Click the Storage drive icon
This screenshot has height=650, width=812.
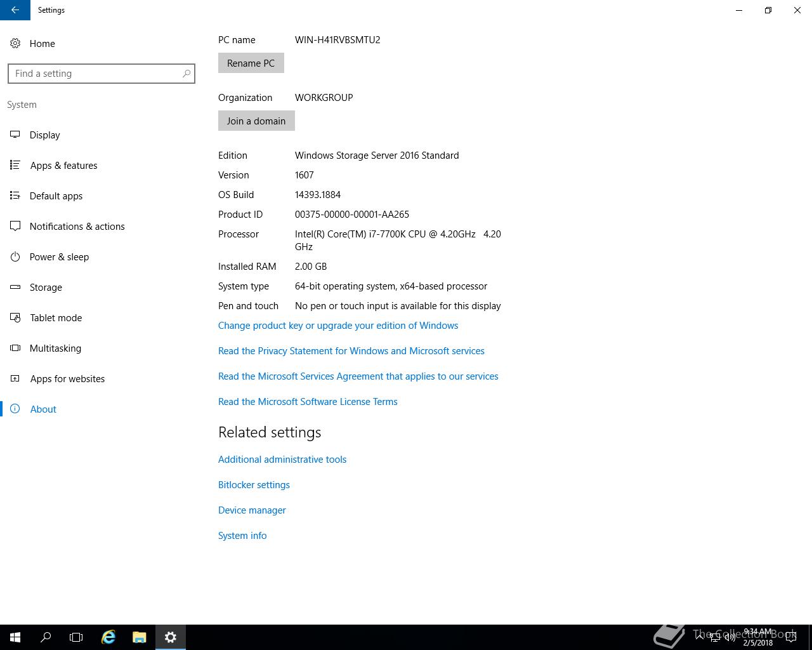pos(15,287)
